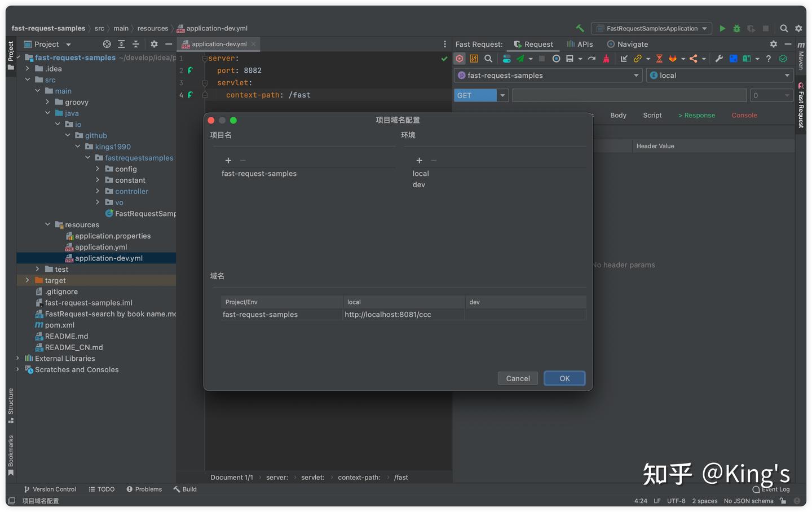Collapse all icon in Project panel header
The height and width of the screenshot is (512, 812).
tap(136, 44)
